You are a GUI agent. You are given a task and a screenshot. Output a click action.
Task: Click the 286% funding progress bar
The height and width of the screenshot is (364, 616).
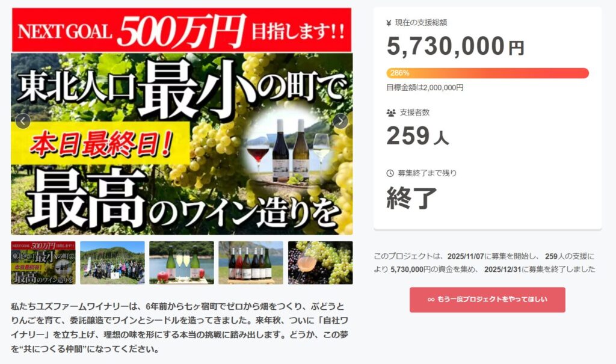pyautogui.click(x=487, y=73)
